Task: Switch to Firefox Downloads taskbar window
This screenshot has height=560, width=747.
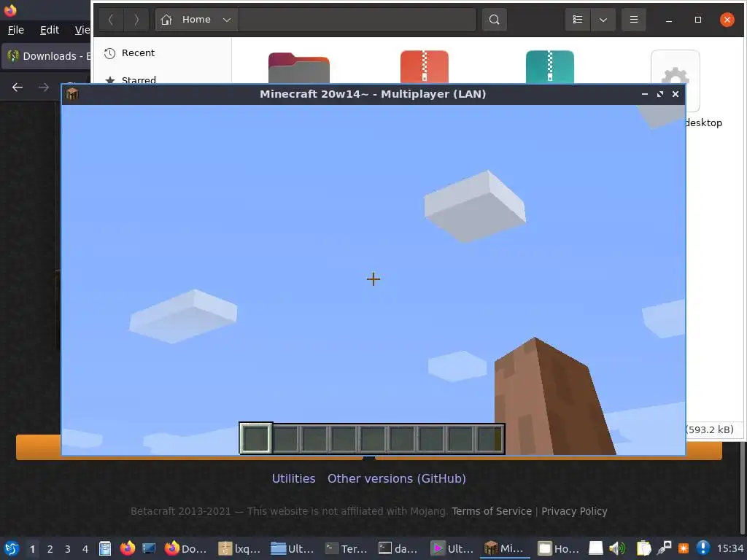Action: click(x=186, y=548)
